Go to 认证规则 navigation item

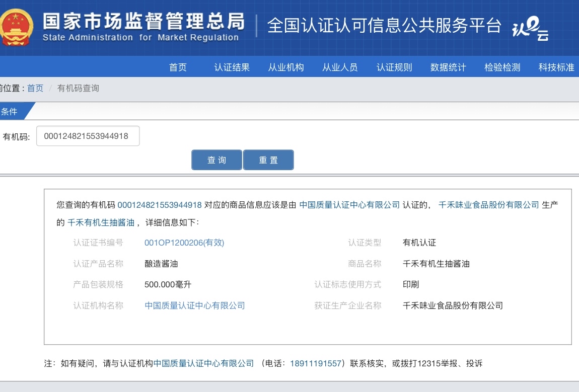click(394, 67)
